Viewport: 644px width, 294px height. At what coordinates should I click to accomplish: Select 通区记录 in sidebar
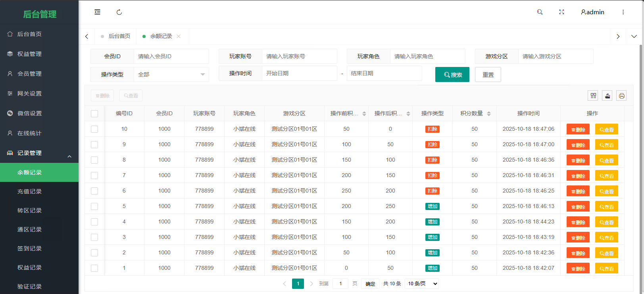[x=39, y=229]
